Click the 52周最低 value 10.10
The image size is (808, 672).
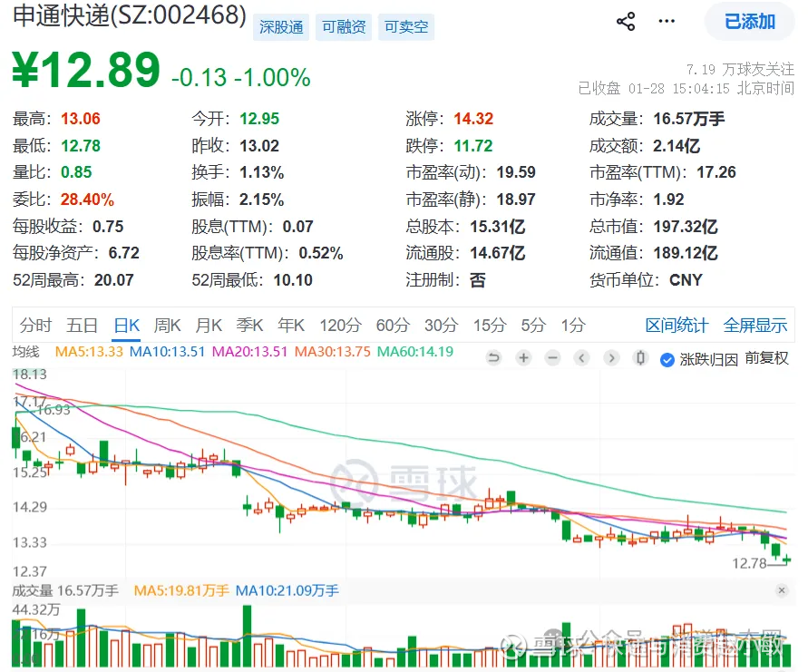pos(293,280)
